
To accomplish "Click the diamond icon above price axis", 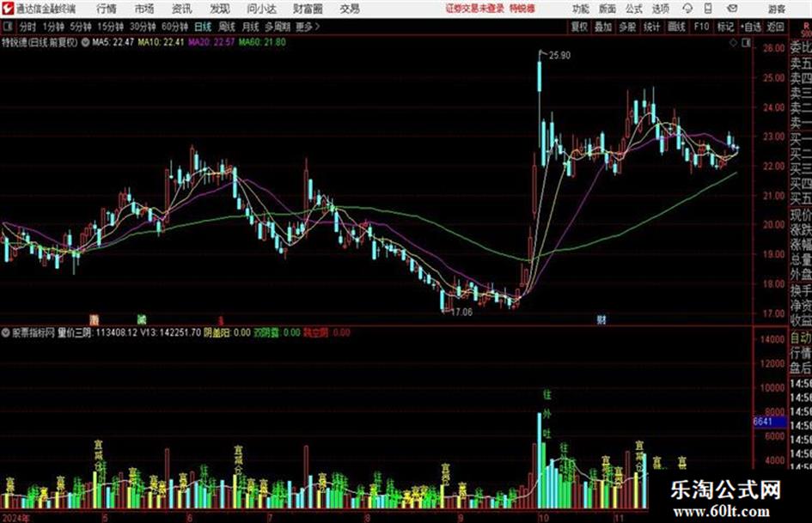I will pos(733,43).
